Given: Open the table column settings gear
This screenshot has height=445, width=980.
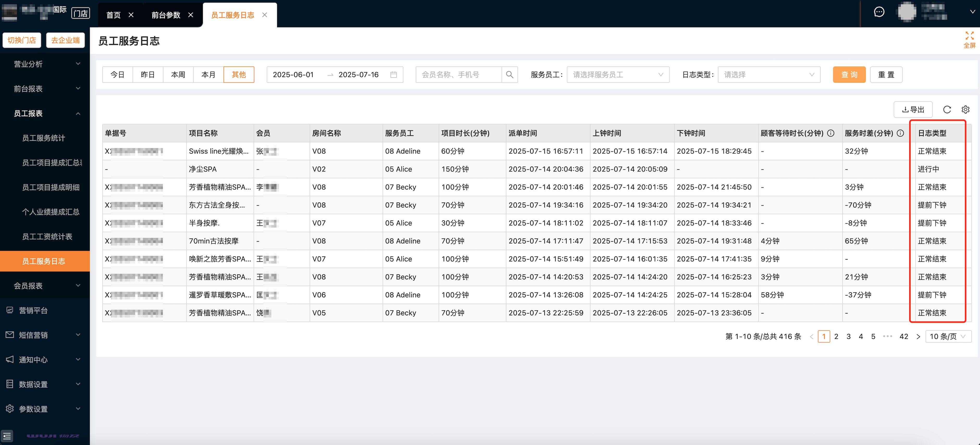Looking at the screenshot, I should pos(965,110).
